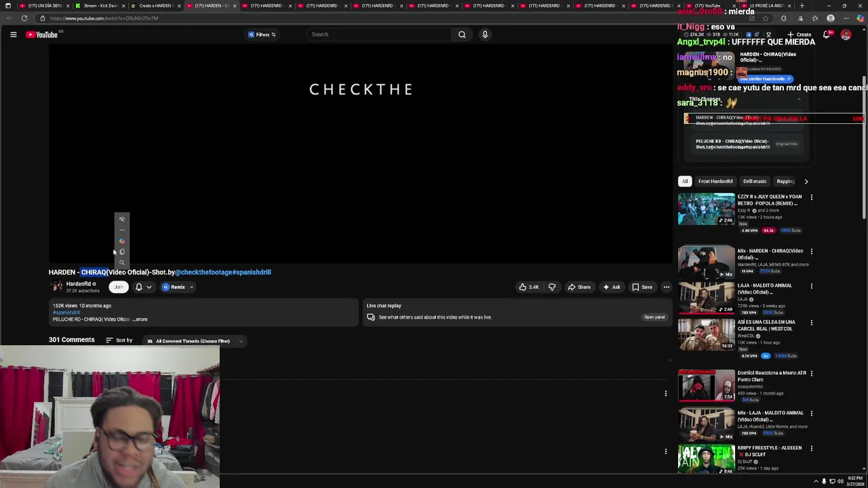Click the #spanishdrill hashtag in the description

click(x=66, y=312)
